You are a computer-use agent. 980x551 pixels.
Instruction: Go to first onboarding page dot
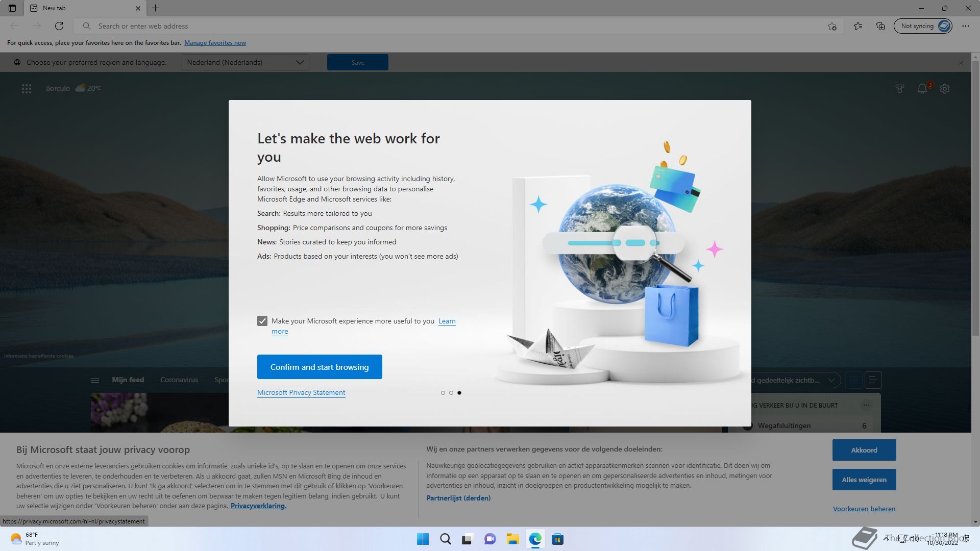[x=443, y=393]
